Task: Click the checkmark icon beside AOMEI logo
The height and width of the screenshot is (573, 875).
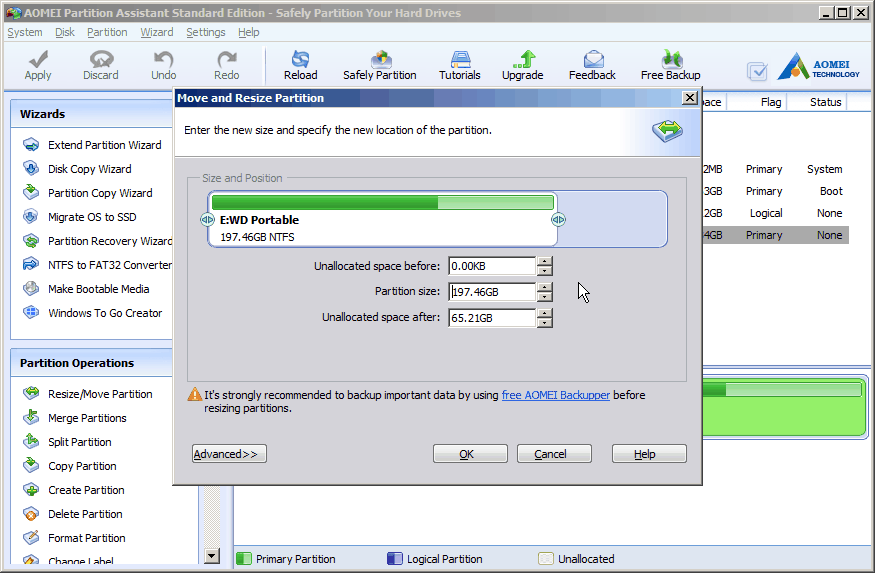Action: pyautogui.click(x=757, y=71)
